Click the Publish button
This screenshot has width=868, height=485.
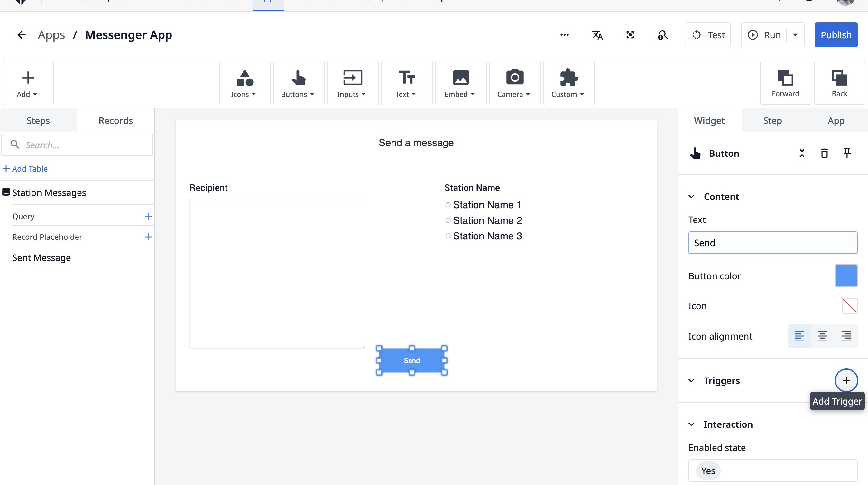[836, 35]
